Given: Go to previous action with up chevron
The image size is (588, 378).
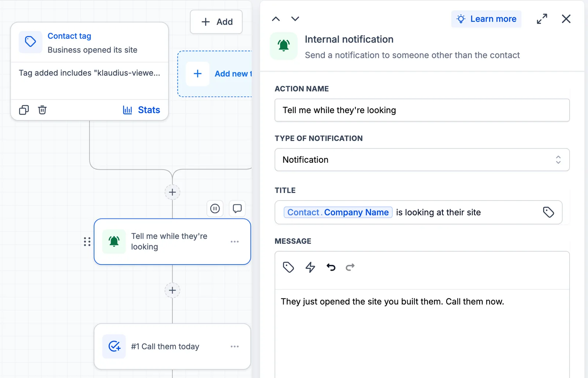Looking at the screenshot, I should pos(276,19).
